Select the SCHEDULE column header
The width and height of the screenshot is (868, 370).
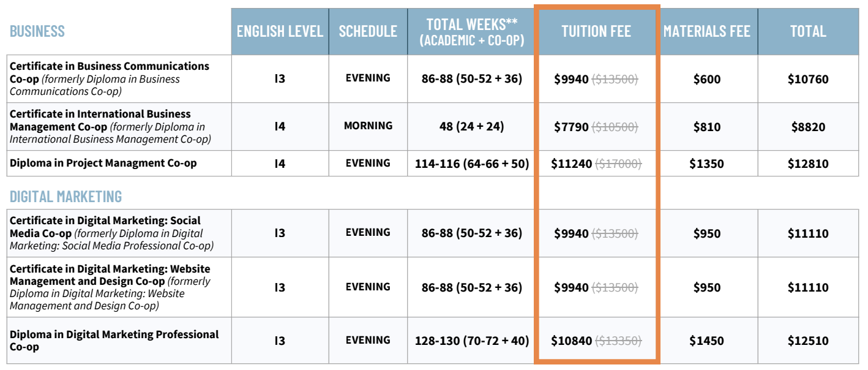368,31
